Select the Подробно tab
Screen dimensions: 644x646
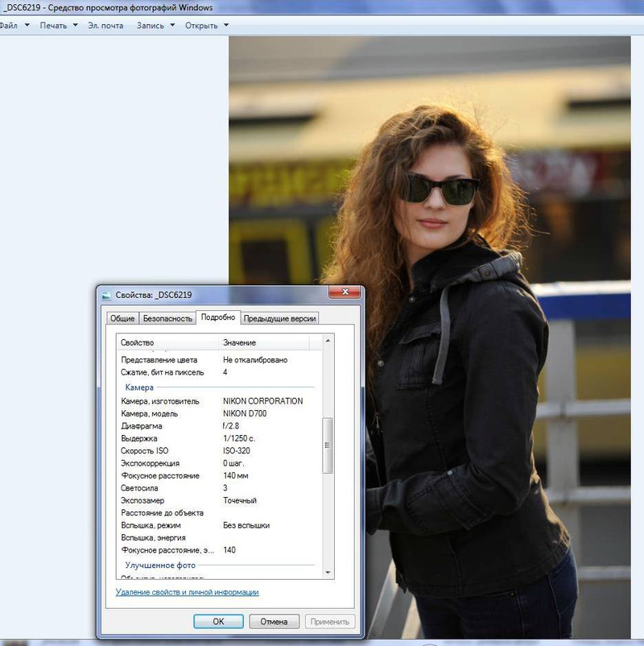(218, 317)
